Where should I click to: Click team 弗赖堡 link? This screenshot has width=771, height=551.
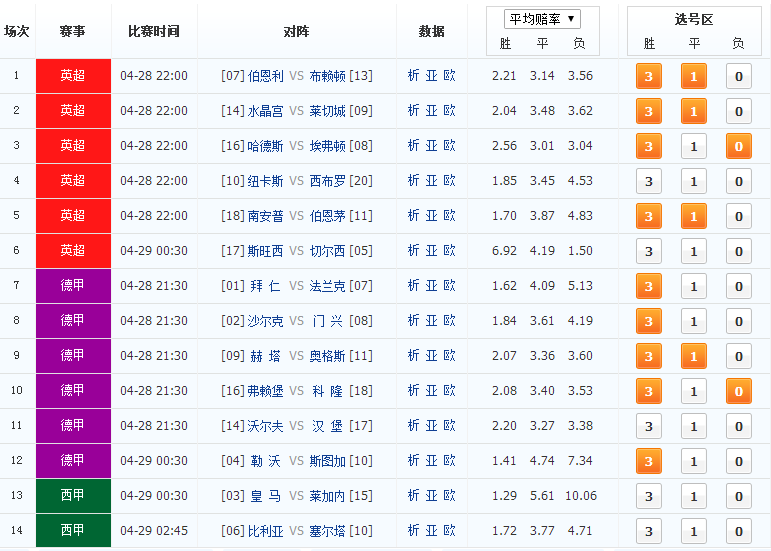pyautogui.click(x=266, y=391)
